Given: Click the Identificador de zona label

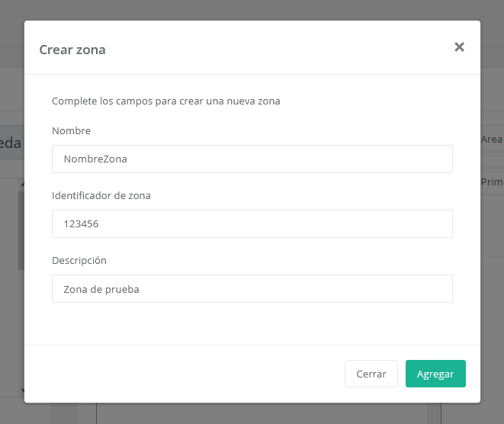Looking at the screenshot, I should coord(101,196).
